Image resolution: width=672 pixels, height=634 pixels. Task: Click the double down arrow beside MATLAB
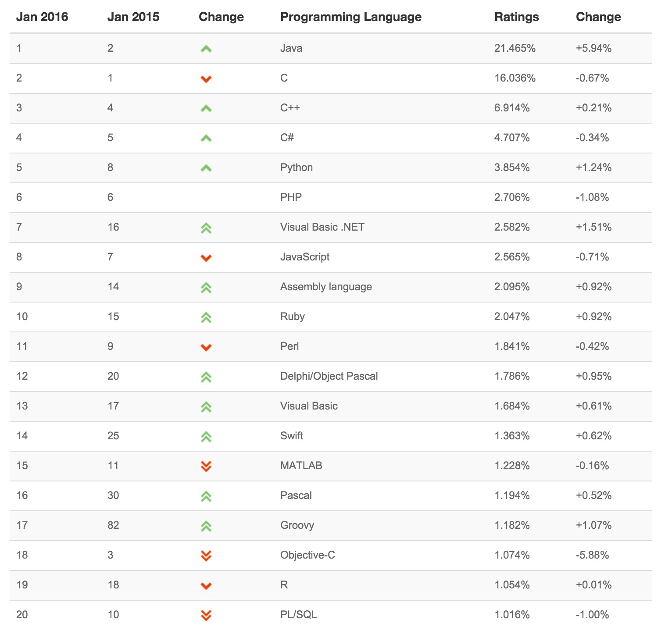coord(206,466)
